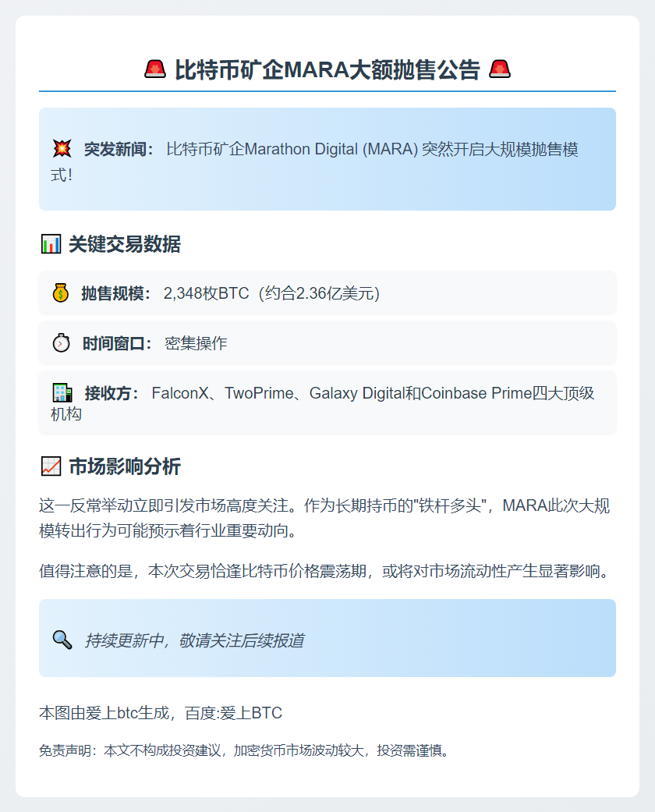Click the explosion icon beside 突发新闻
655x812 pixels.
(x=62, y=149)
